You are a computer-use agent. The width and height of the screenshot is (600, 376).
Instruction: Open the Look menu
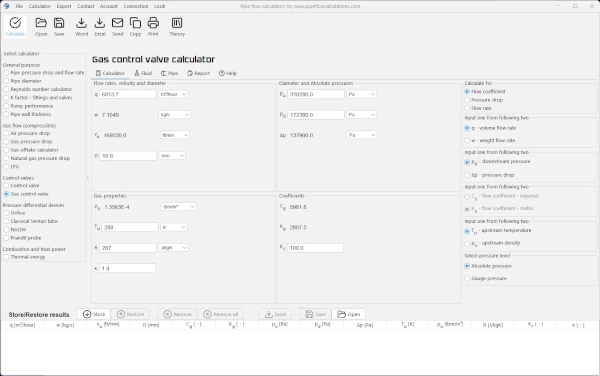click(160, 6)
